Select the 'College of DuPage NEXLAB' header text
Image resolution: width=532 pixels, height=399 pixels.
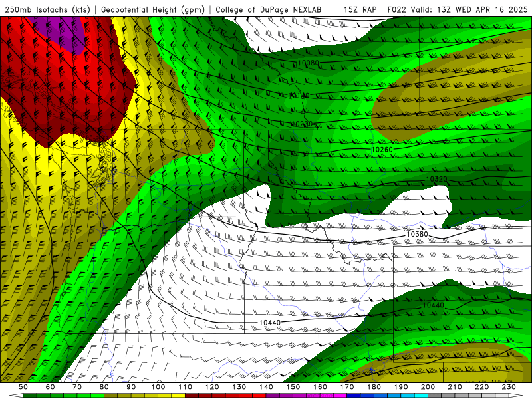click(x=269, y=10)
